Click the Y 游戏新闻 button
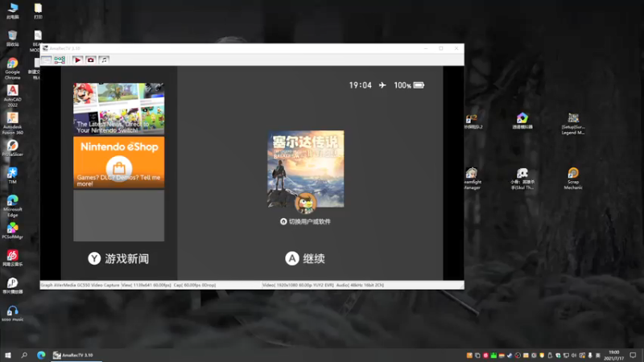The width and height of the screenshot is (644, 362). [x=118, y=258]
